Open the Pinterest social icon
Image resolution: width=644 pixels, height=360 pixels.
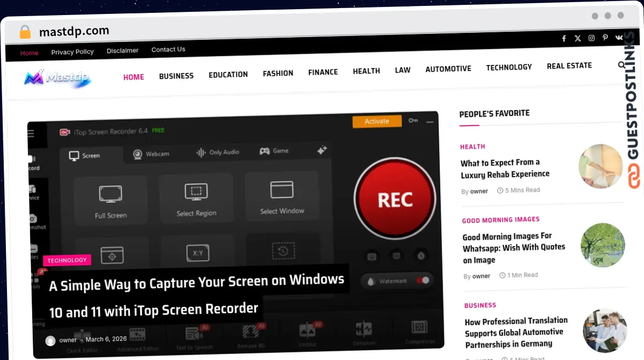pyautogui.click(x=605, y=38)
